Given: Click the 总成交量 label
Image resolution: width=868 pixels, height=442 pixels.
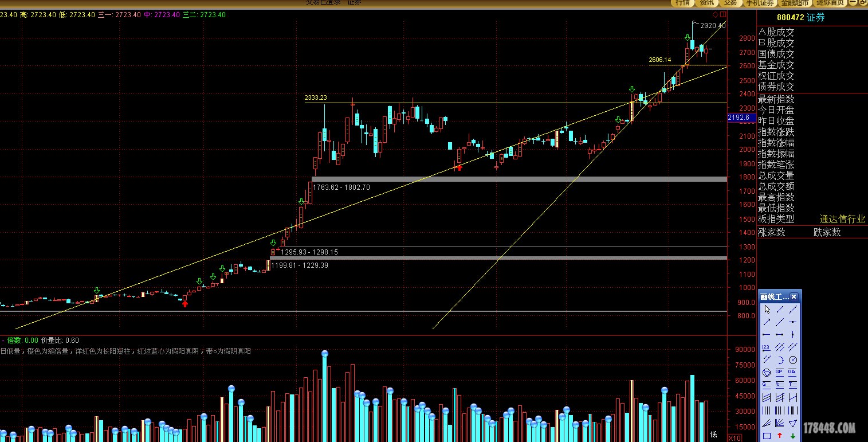Looking at the screenshot, I should [x=776, y=175].
